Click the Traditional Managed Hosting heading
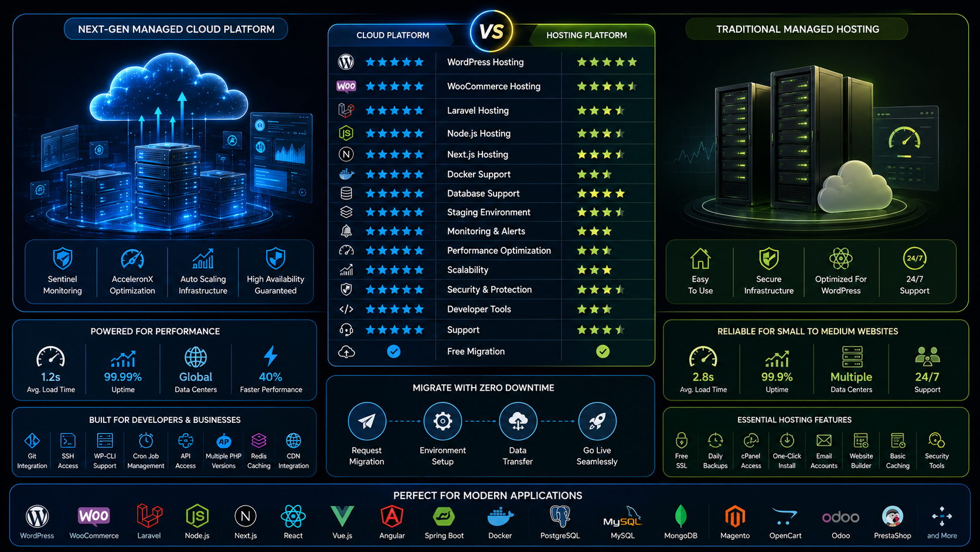 click(797, 29)
